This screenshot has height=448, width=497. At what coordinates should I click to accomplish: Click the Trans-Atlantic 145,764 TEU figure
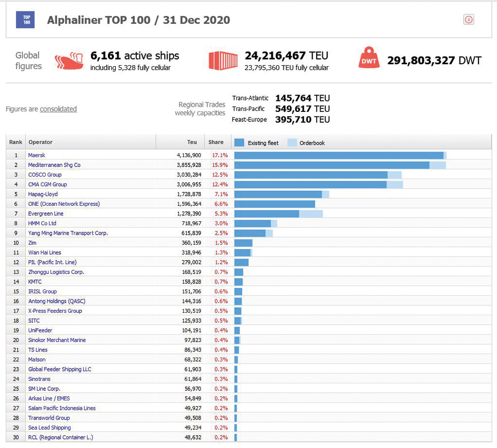tap(302, 98)
